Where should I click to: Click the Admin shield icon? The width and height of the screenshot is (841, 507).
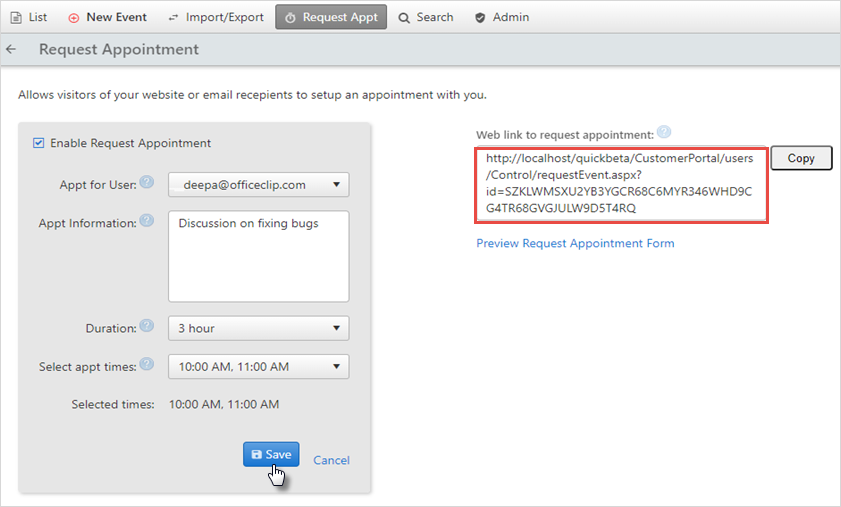coord(480,18)
